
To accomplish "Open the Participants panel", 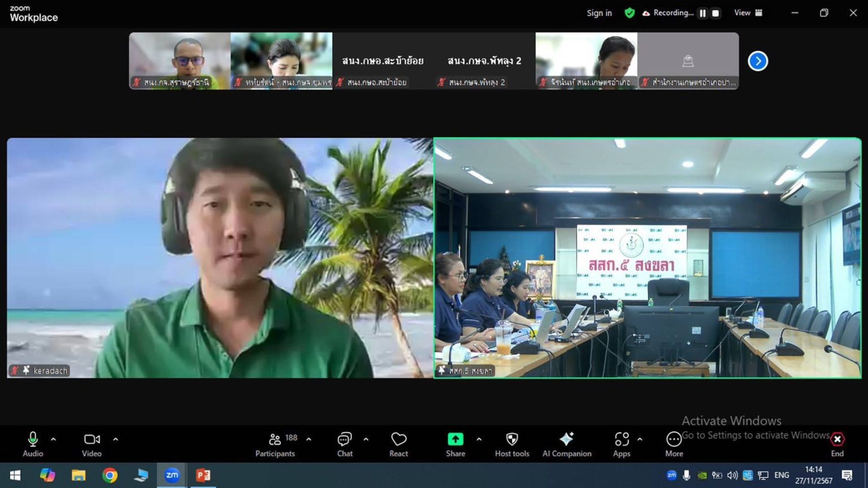I will (x=275, y=444).
